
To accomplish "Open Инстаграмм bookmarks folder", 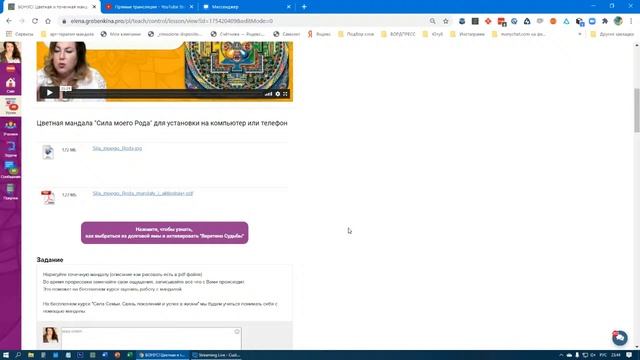I will (467, 34).
